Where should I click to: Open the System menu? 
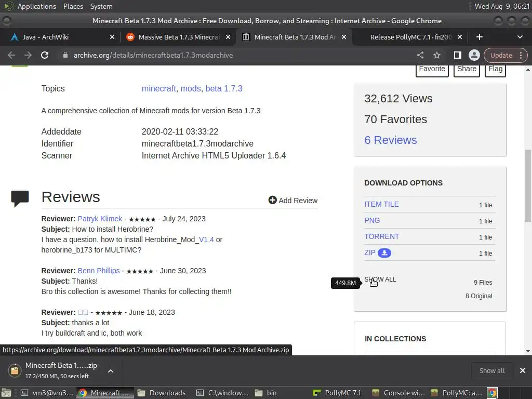click(101, 6)
